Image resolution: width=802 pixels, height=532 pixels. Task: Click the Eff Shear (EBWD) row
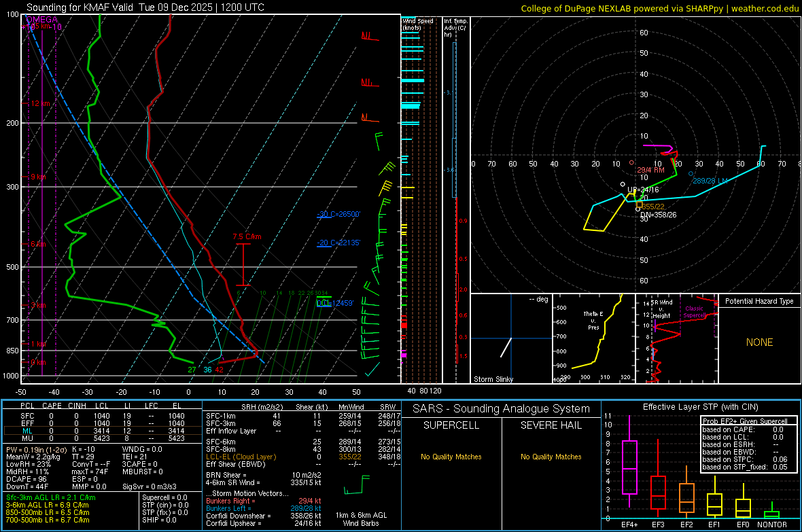[303, 464]
